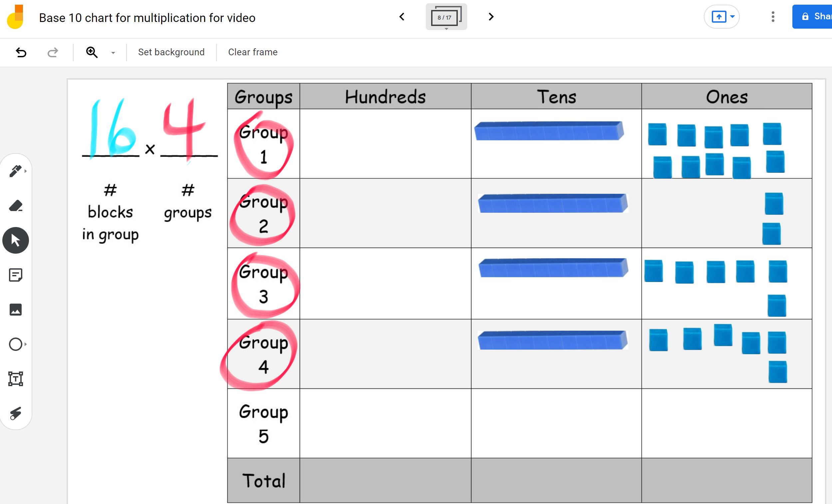This screenshot has width=832, height=504.
Task: Insert an image from the sidebar
Action: [x=16, y=310]
